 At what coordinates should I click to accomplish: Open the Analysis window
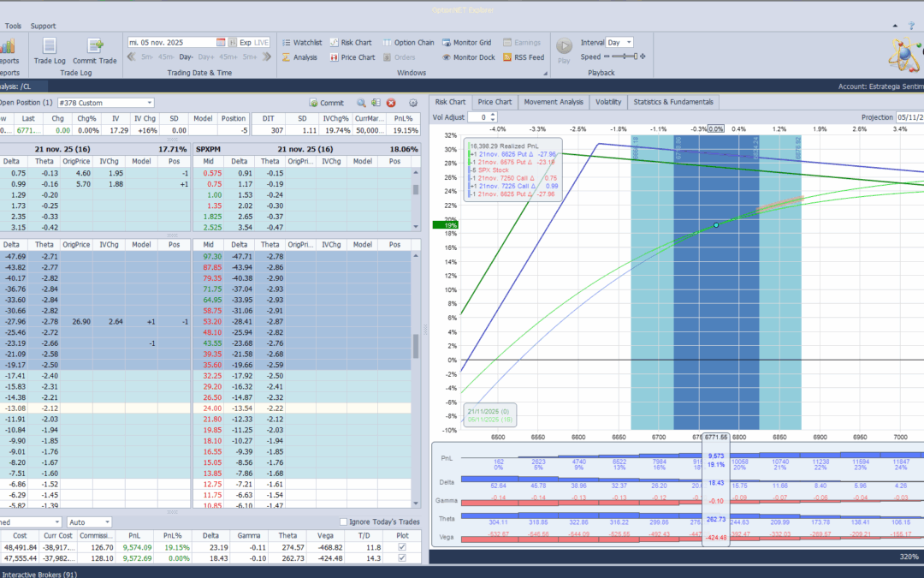[x=299, y=57]
